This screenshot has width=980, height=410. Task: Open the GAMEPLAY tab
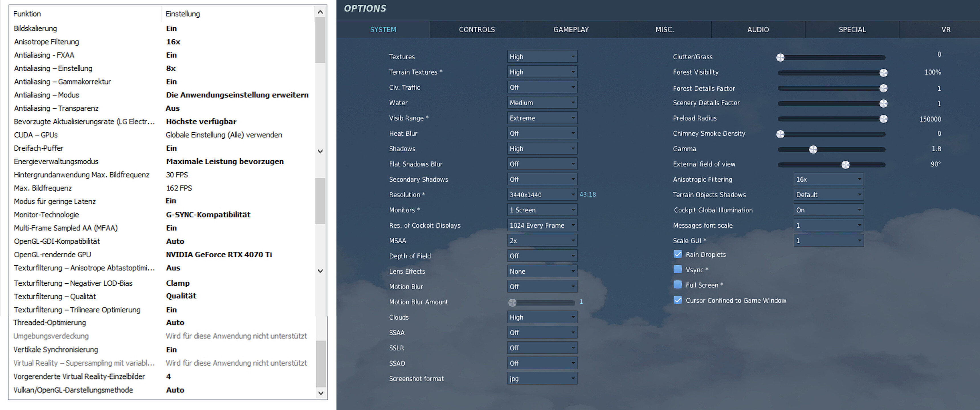(x=571, y=30)
